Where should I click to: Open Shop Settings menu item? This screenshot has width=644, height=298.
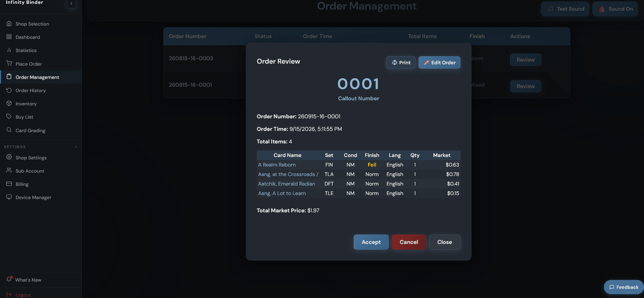(41, 158)
